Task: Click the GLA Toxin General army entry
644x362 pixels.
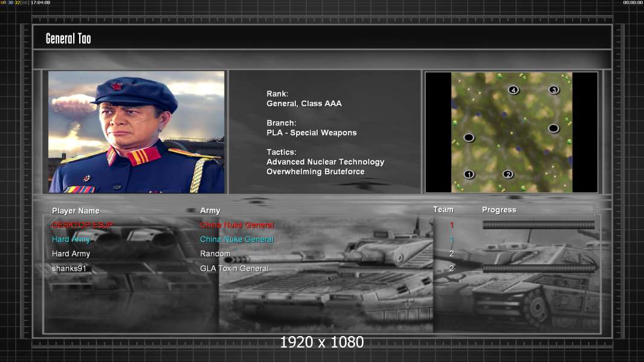Action: point(234,268)
